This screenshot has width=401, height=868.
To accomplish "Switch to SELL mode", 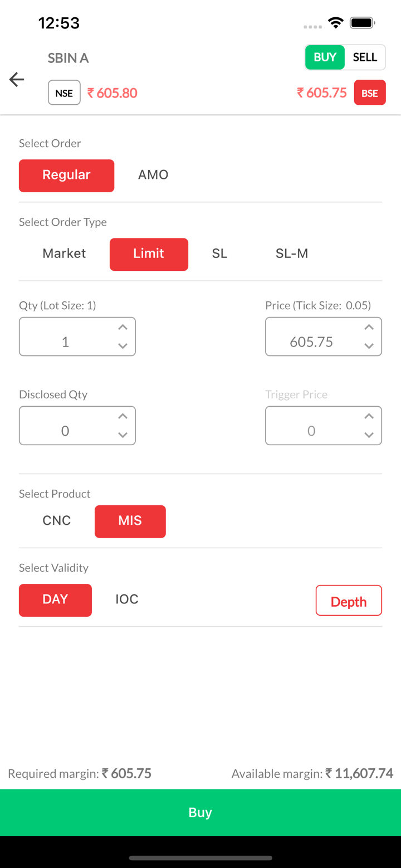I will tap(365, 57).
